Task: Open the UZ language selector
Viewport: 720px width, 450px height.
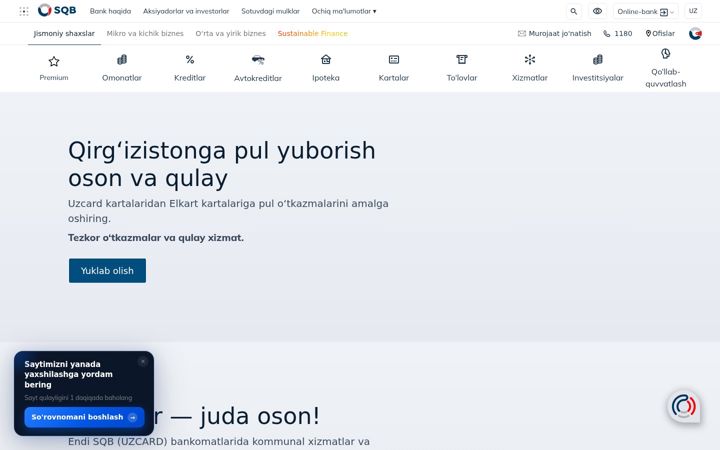Action: [x=693, y=11]
